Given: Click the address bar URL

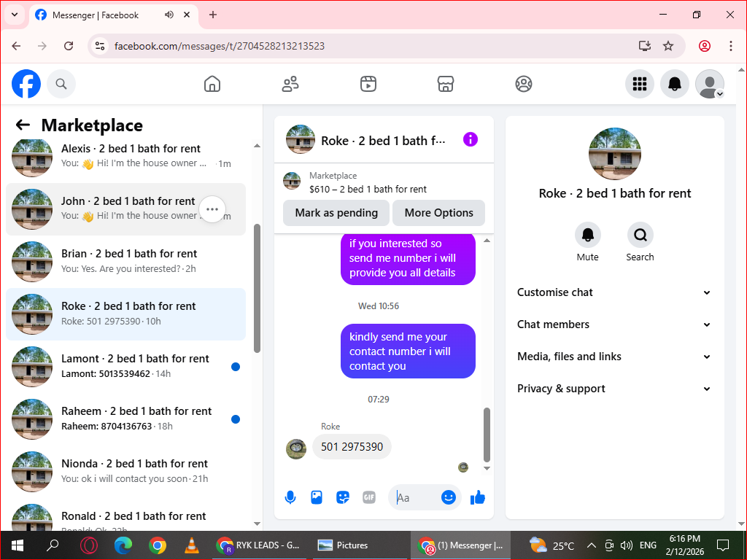Looking at the screenshot, I should [220, 46].
